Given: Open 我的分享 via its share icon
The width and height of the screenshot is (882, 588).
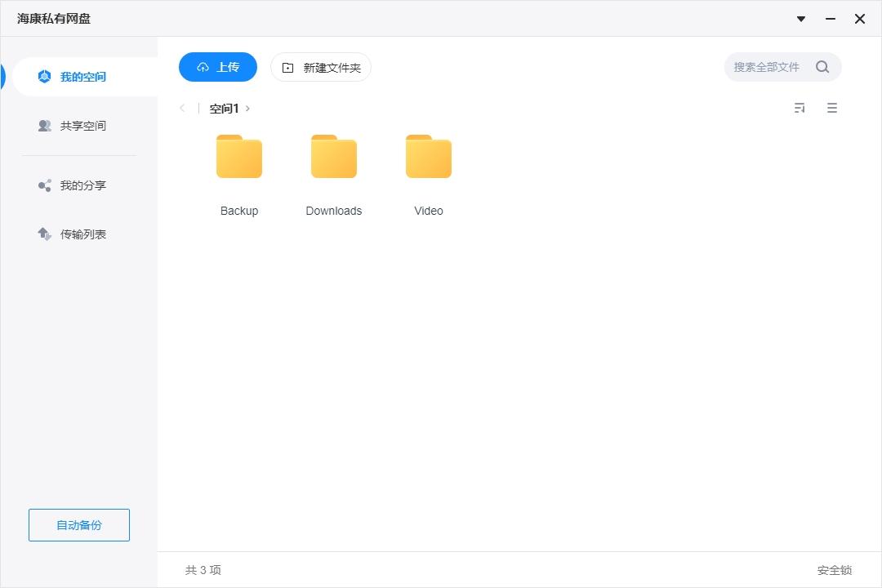Looking at the screenshot, I should tap(45, 185).
